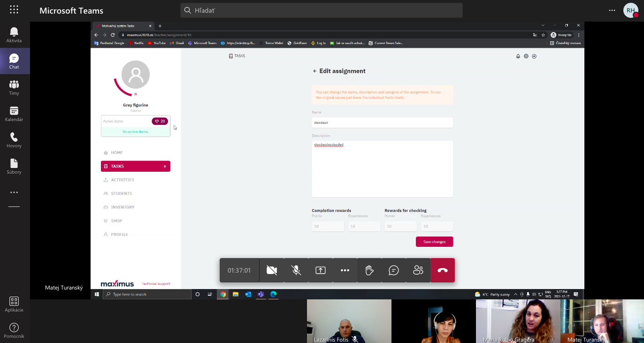The width and height of the screenshot is (644, 343).
Task: Open settings ellipsis beside profile avatar
Action: 612,10
